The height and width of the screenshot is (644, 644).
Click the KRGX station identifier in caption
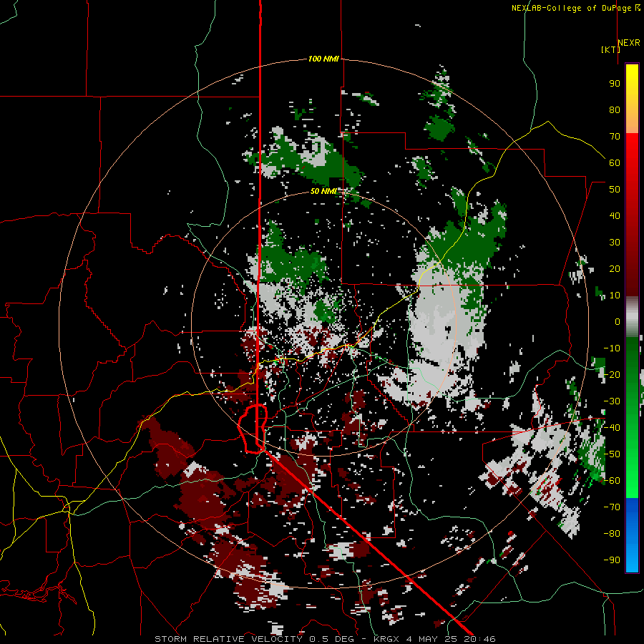click(x=386, y=639)
